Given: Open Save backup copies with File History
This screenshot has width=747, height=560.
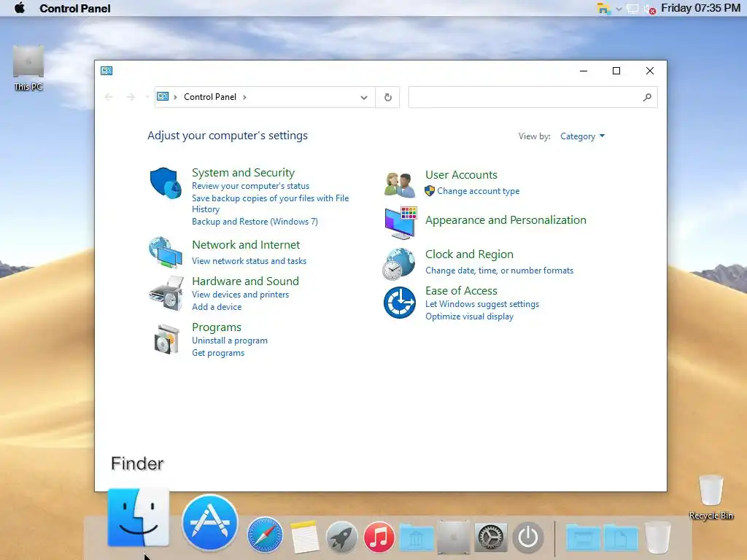Looking at the screenshot, I should (270, 203).
